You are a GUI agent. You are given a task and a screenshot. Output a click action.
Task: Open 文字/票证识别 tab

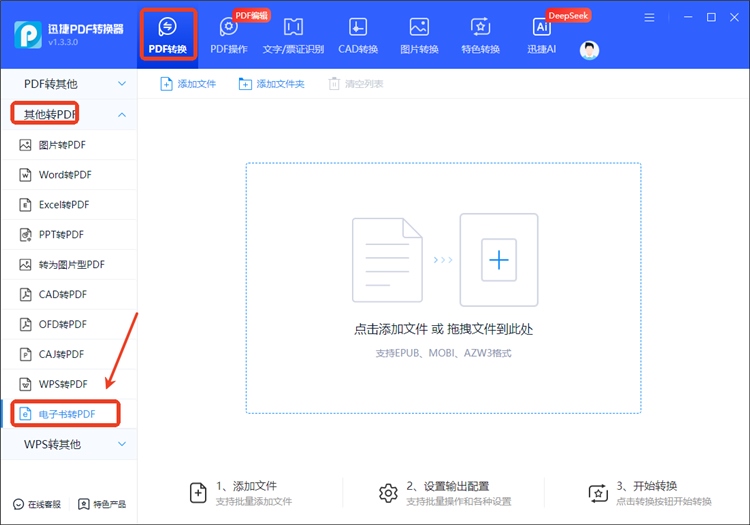(293, 35)
